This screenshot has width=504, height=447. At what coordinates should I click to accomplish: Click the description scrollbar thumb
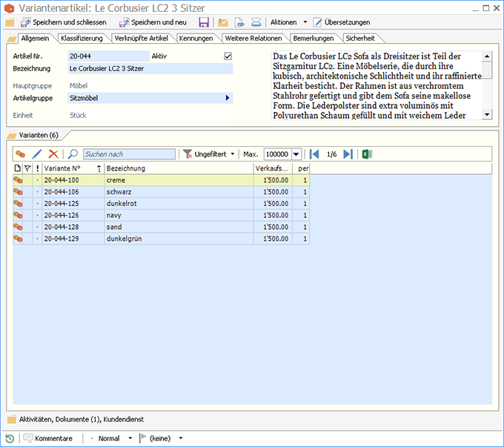click(487, 70)
